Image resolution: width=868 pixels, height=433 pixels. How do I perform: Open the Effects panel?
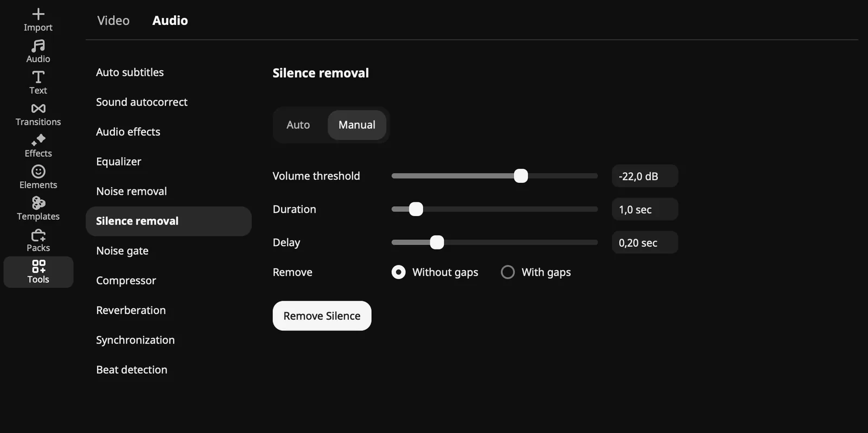point(38,145)
